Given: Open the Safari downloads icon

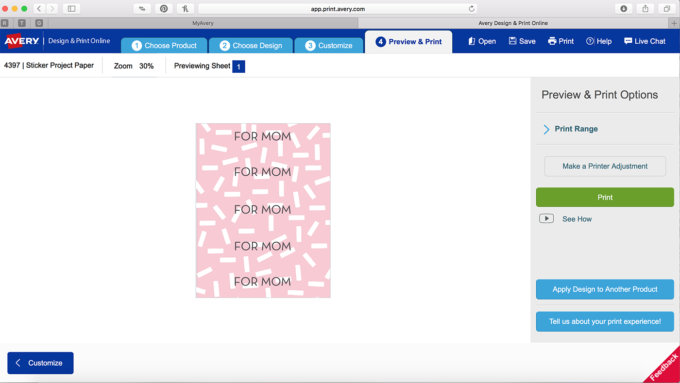Looking at the screenshot, I should 624,9.
